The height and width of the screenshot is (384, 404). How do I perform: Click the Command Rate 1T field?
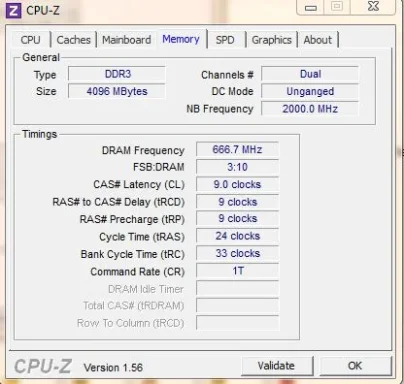point(237,271)
